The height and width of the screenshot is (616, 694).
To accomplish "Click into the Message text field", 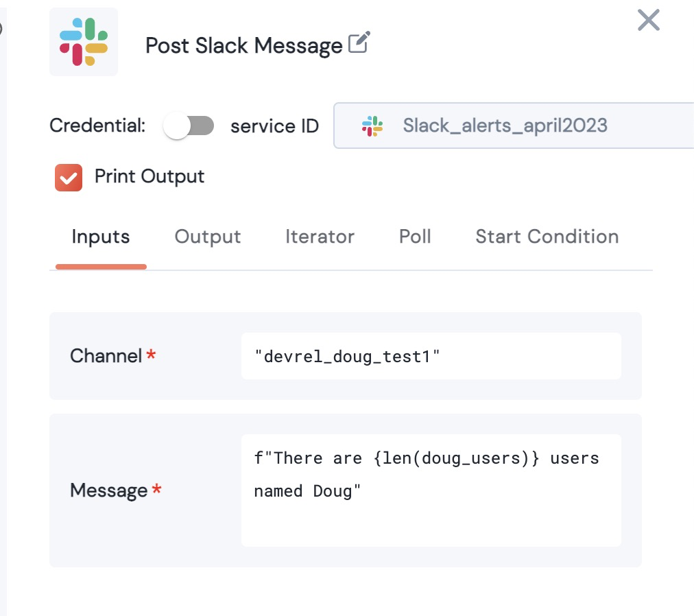I will [x=431, y=490].
